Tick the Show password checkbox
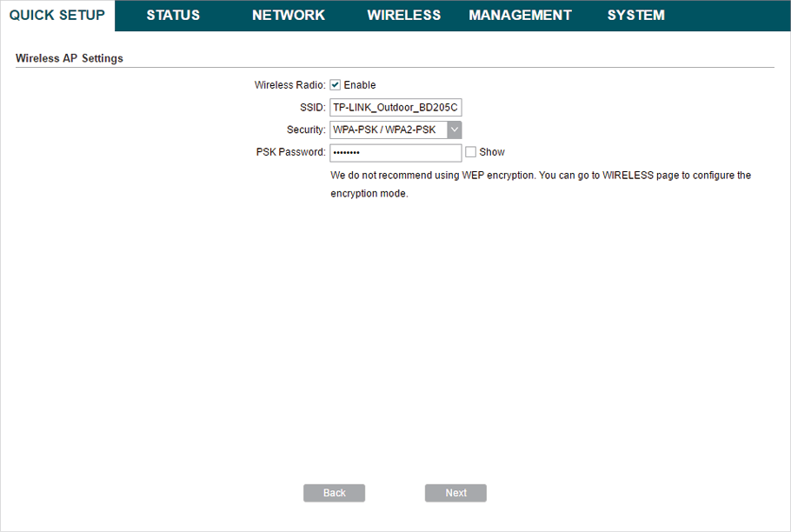This screenshot has width=791, height=532. (471, 152)
